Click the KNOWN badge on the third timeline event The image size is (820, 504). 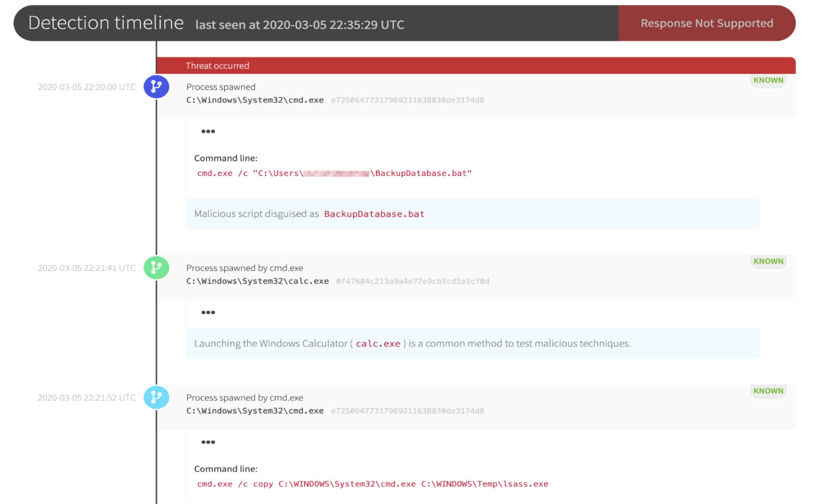[x=768, y=391]
